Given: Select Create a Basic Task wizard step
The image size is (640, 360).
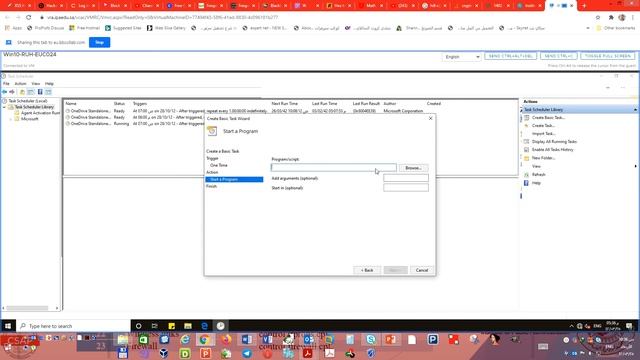Looking at the screenshot, I should pos(222,151).
